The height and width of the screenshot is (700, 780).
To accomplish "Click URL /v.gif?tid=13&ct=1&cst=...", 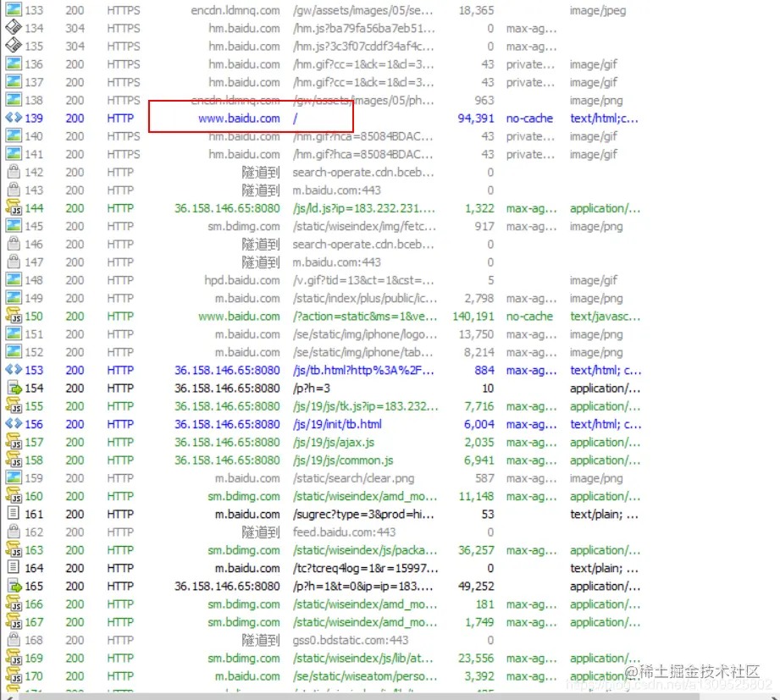I will coord(363,280).
